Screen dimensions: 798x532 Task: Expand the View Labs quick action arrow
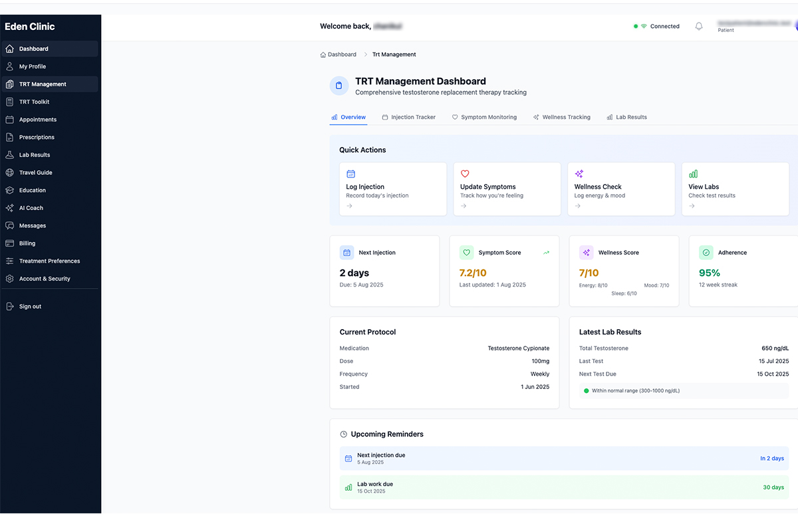pos(692,206)
